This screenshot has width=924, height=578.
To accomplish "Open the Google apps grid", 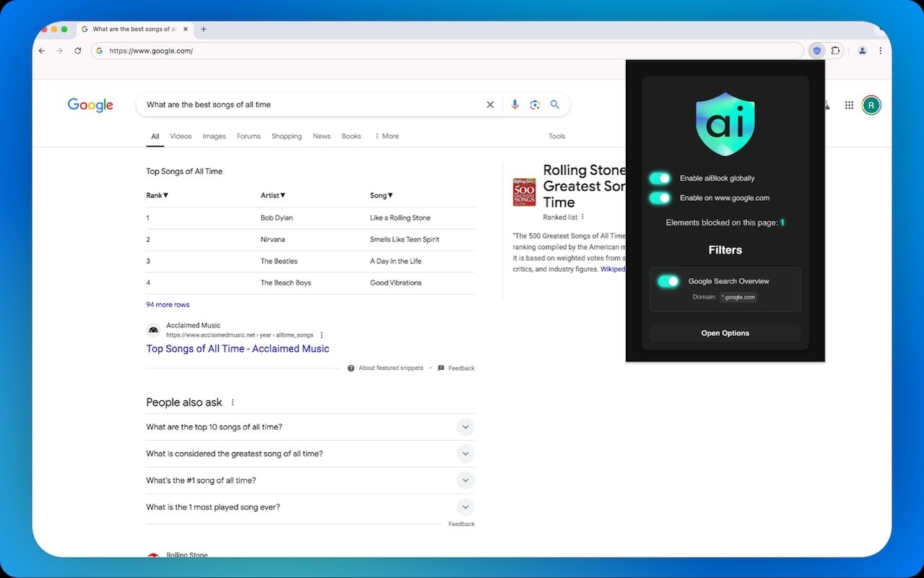I will click(x=849, y=105).
